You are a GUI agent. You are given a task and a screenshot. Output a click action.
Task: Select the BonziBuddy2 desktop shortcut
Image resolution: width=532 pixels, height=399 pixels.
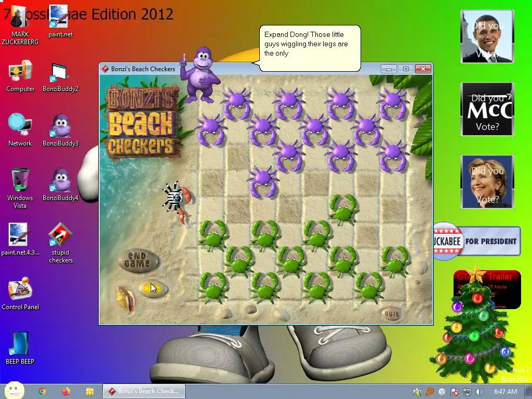pyautogui.click(x=60, y=77)
